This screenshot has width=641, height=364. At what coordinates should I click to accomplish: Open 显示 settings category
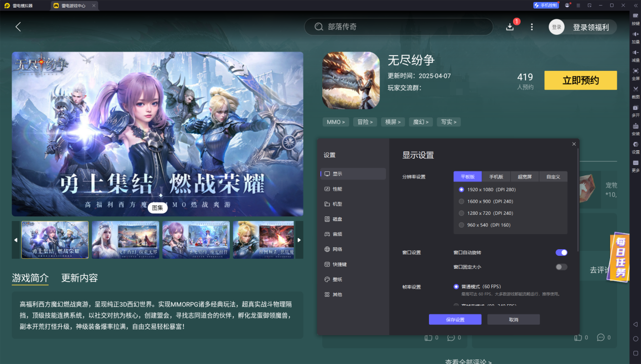click(x=354, y=174)
